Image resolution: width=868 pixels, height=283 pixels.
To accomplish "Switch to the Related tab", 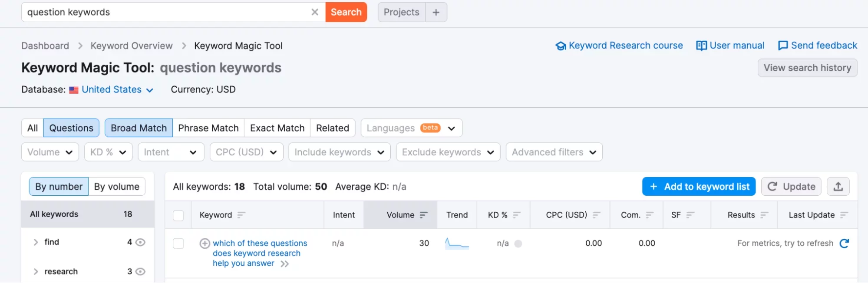I will [x=333, y=128].
